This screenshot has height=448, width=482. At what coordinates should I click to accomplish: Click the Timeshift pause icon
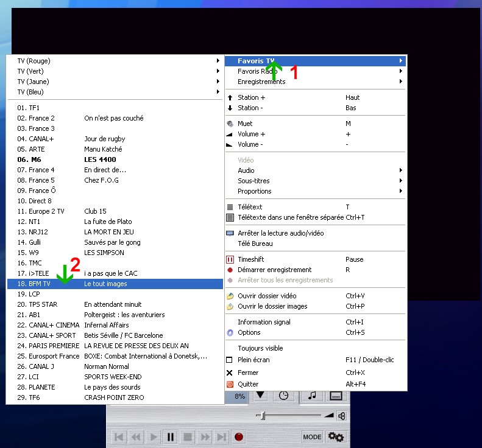pyautogui.click(x=230, y=259)
